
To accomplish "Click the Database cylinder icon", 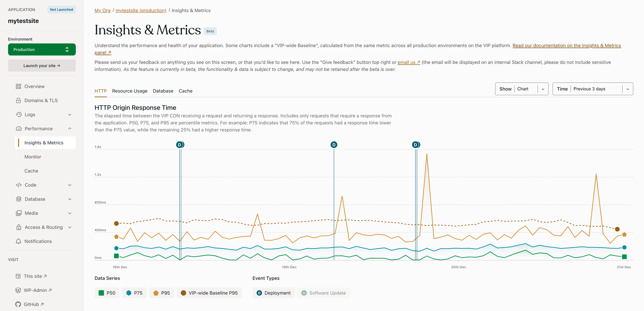I will pos(19,199).
